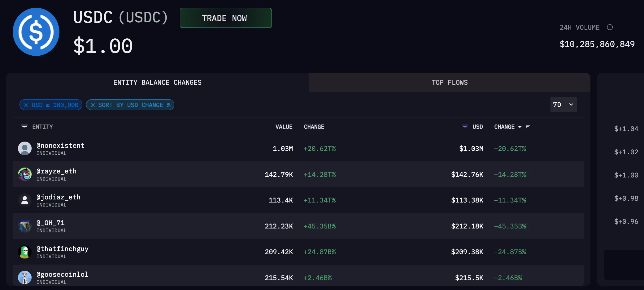Screen dimensions: 644x290
Task: Click the $10,285,860,849 volume value
Action: (597, 44)
